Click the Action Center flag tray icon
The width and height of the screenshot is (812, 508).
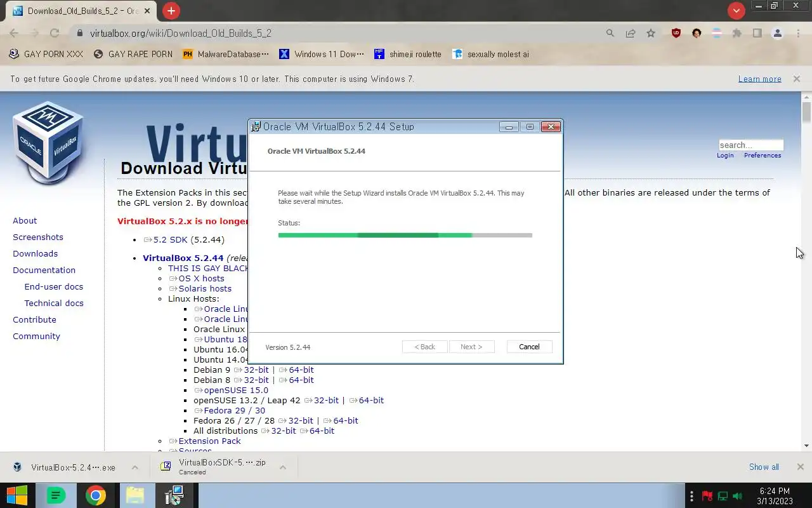pyautogui.click(x=707, y=496)
